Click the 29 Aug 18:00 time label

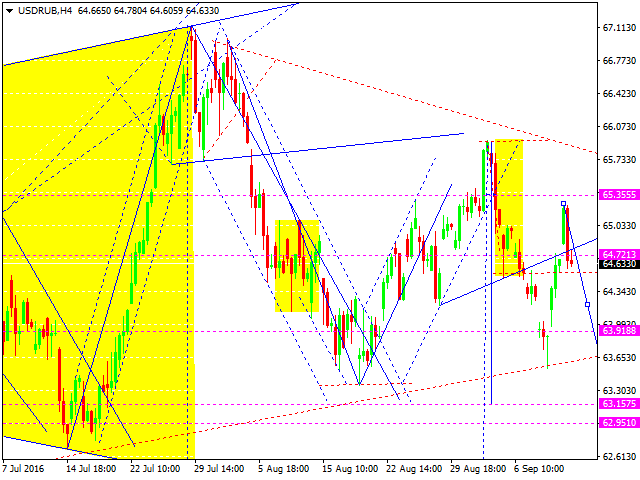pyautogui.click(x=476, y=469)
